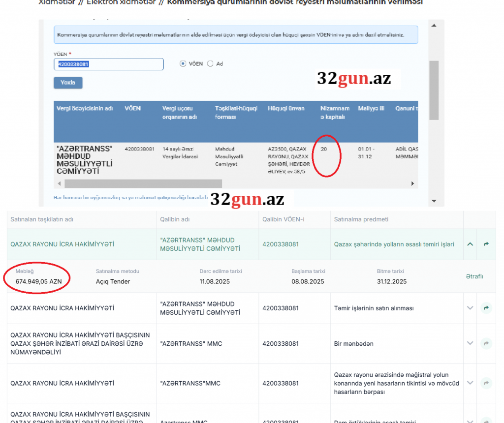Click '674.949,05 AZN' amount value

[x=38, y=282]
